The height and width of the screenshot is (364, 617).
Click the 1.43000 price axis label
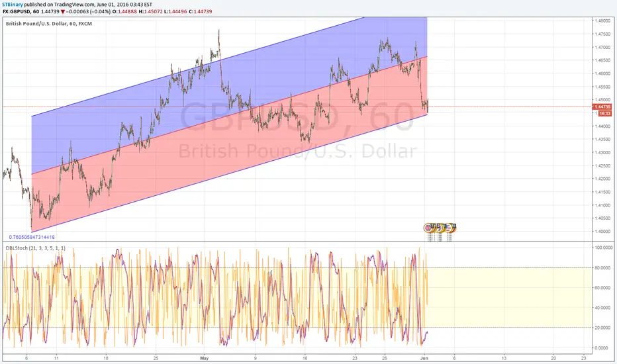602,153
